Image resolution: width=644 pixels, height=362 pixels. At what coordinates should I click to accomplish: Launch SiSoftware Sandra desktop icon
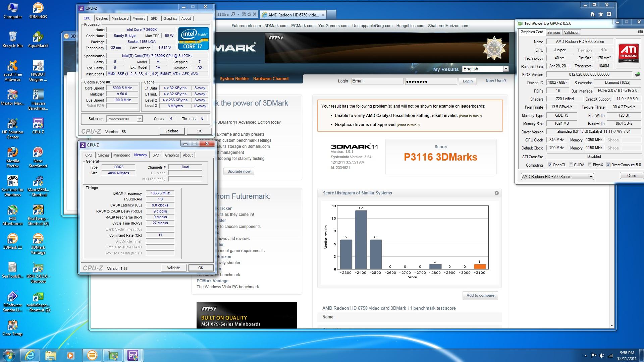tap(13, 301)
